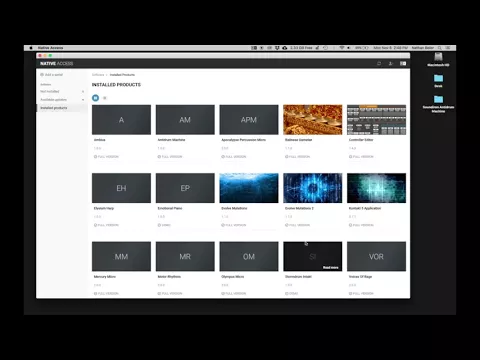480x360 pixels.
Task: Click the Time Machine menu bar icon
Action: pyautogui.click(x=326, y=48)
